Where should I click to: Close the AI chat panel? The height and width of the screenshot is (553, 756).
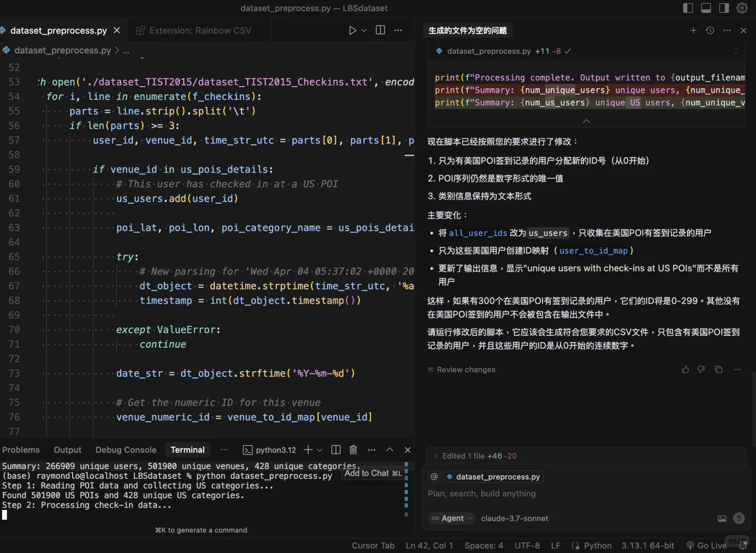coord(744,31)
